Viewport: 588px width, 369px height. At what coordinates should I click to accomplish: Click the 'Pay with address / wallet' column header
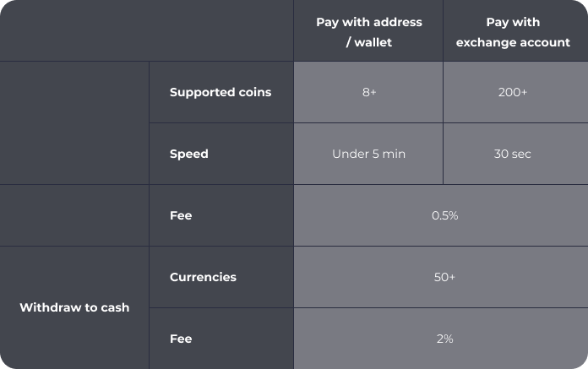368,30
